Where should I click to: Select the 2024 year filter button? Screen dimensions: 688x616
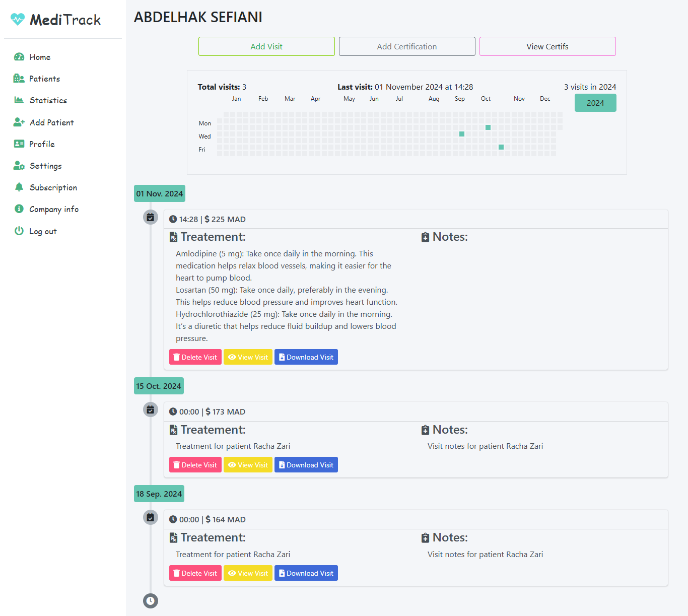pos(595,103)
